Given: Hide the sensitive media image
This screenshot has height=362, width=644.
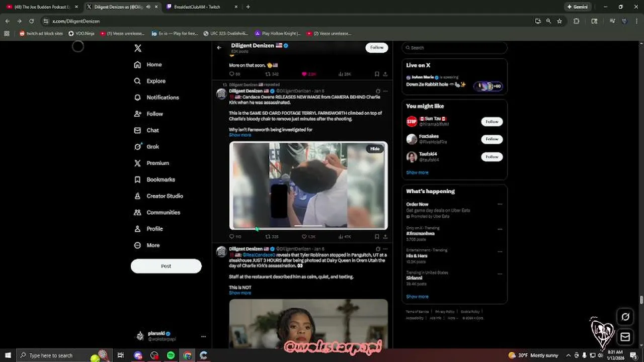Looking at the screenshot, I should pos(375,149).
